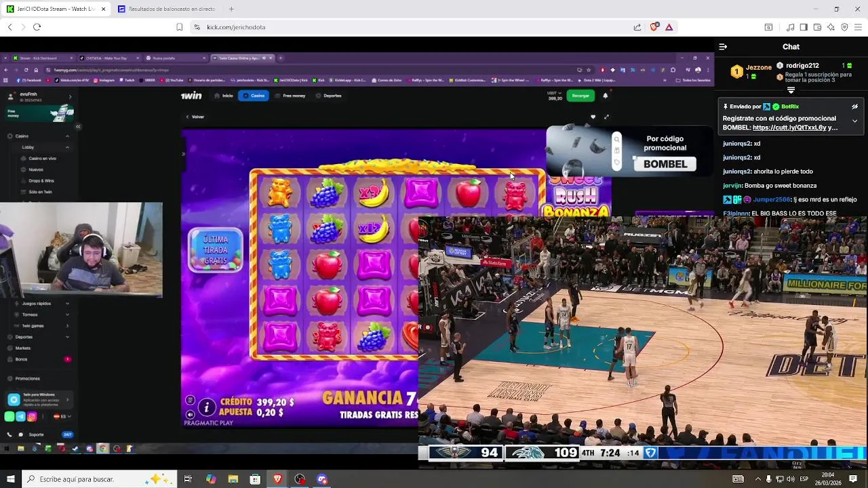
Task: Show hidden system tray icons
Action: point(757,479)
